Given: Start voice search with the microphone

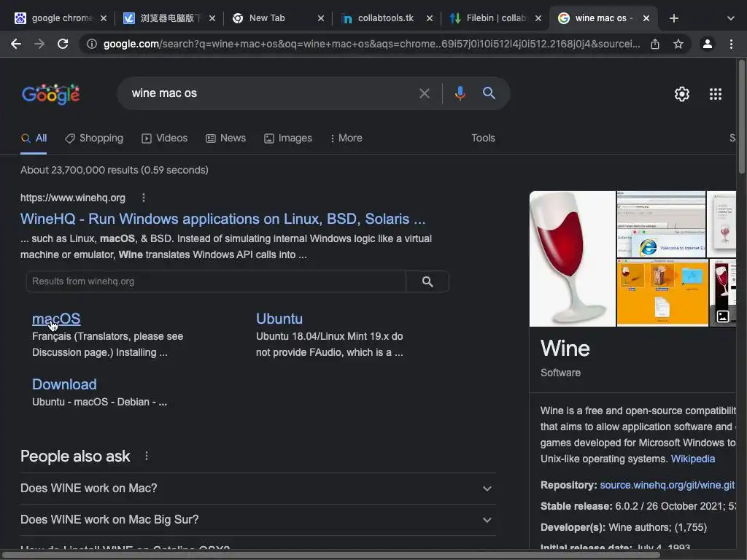Looking at the screenshot, I should click(460, 93).
